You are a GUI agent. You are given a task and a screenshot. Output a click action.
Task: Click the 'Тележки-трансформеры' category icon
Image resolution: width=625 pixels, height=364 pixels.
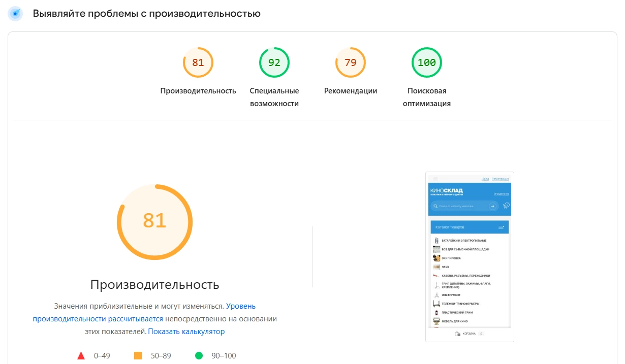(436, 304)
